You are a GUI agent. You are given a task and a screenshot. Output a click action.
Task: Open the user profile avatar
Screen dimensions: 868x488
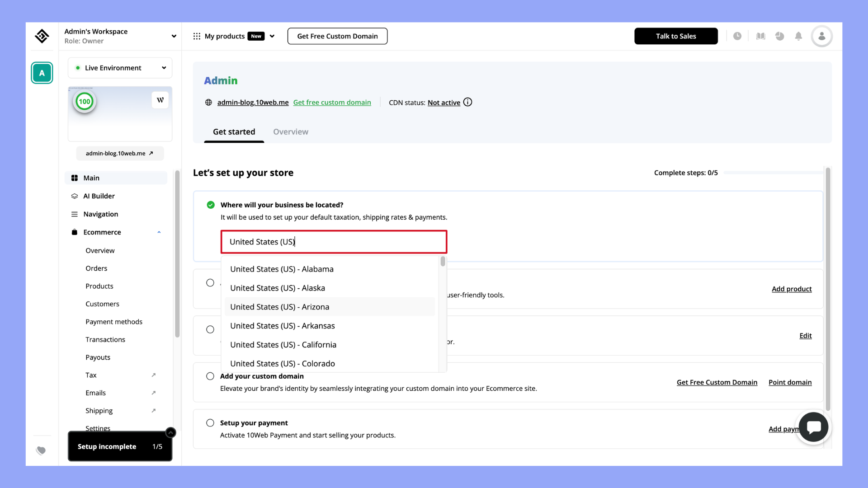(821, 36)
